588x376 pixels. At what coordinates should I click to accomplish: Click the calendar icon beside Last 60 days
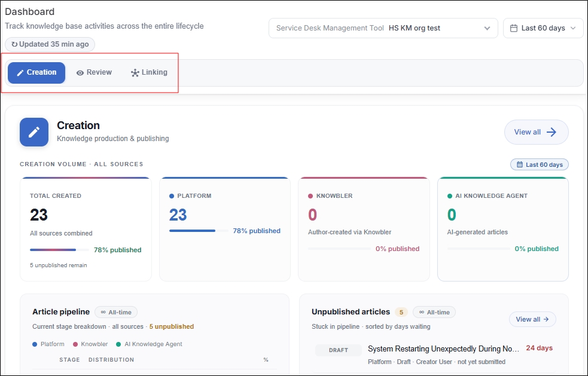point(514,28)
